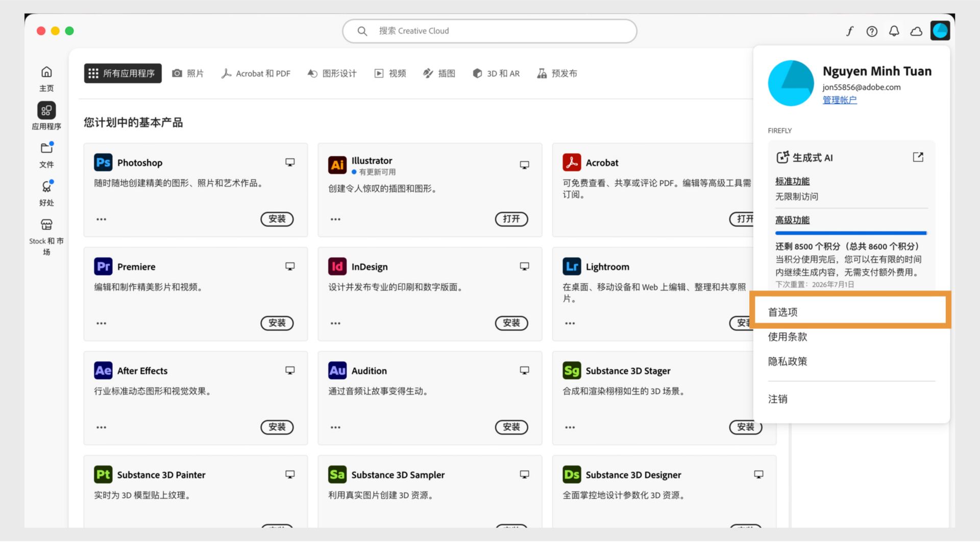Switch to the 视频 tab

(x=390, y=73)
